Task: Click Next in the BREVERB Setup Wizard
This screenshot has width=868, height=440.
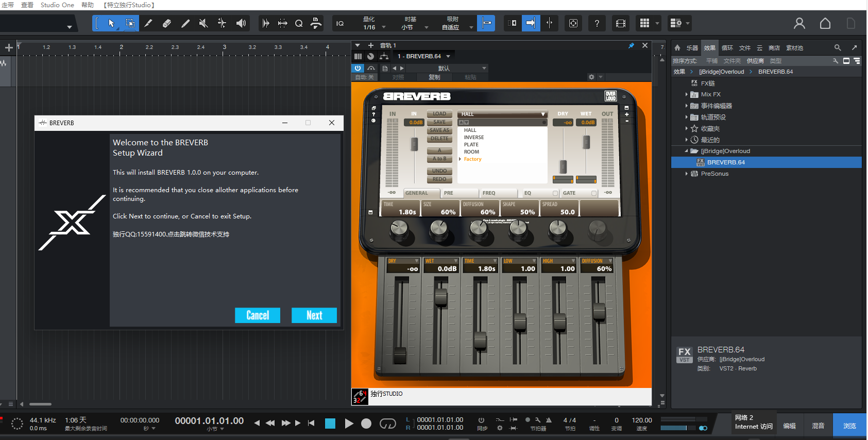Action: coord(314,315)
